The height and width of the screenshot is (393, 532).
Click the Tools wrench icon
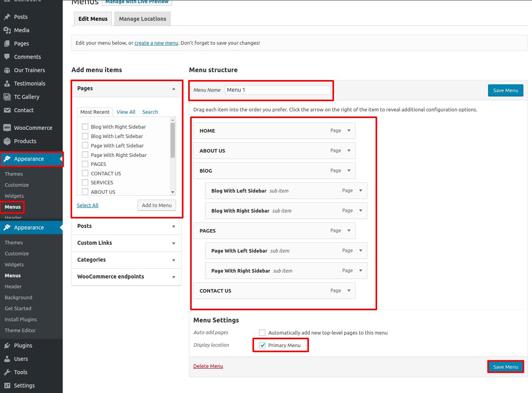coord(7,372)
